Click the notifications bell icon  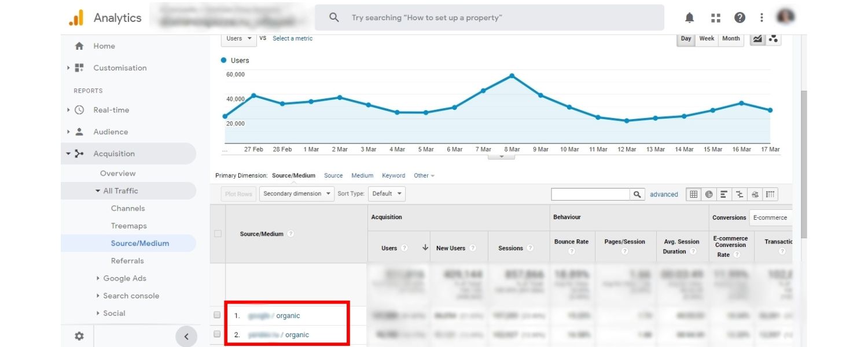pyautogui.click(x=689, y=17)
